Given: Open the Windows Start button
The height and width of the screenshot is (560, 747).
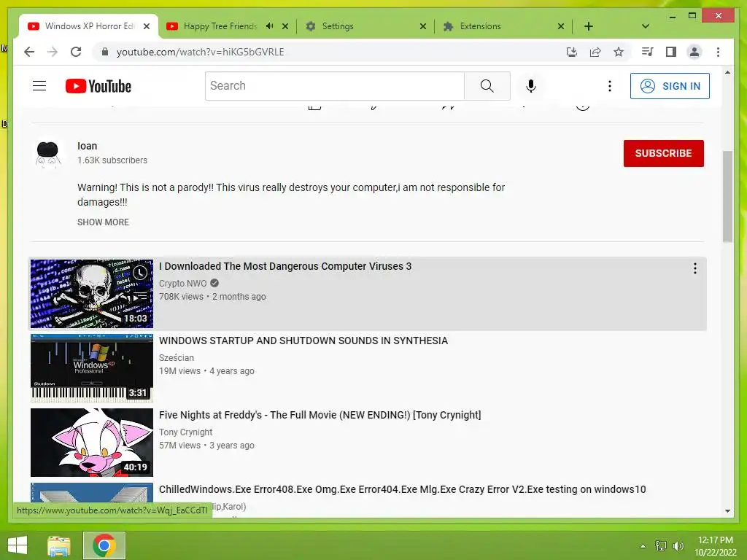Looking at the screenshot, I should pyautogui.click(x=18, y=545).
